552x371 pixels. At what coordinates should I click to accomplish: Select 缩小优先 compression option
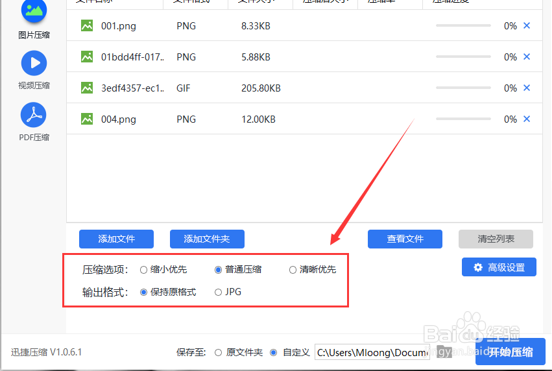(143, 270)
